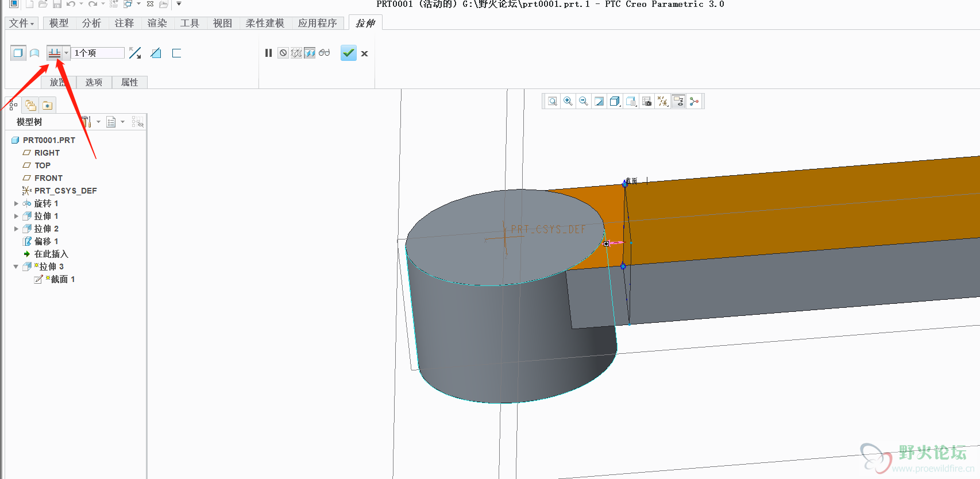
Task: Collapse the 拉伸 3 feature
Action: click(x=16, y=266)
